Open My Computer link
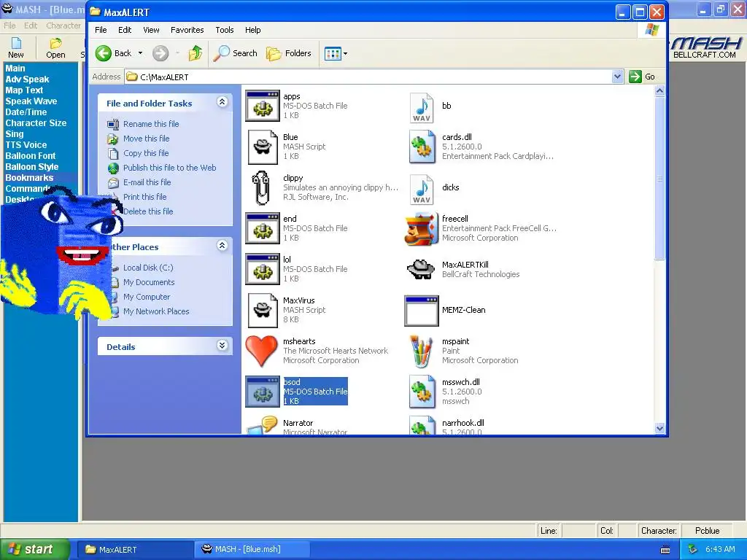The width and height of the screenshot is (747, 560). coord(147,297)
